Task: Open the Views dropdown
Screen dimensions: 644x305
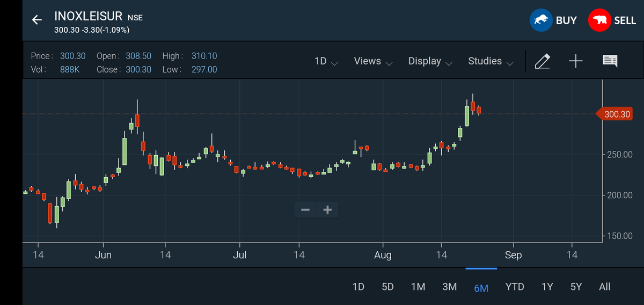Action: pos(374,61)
